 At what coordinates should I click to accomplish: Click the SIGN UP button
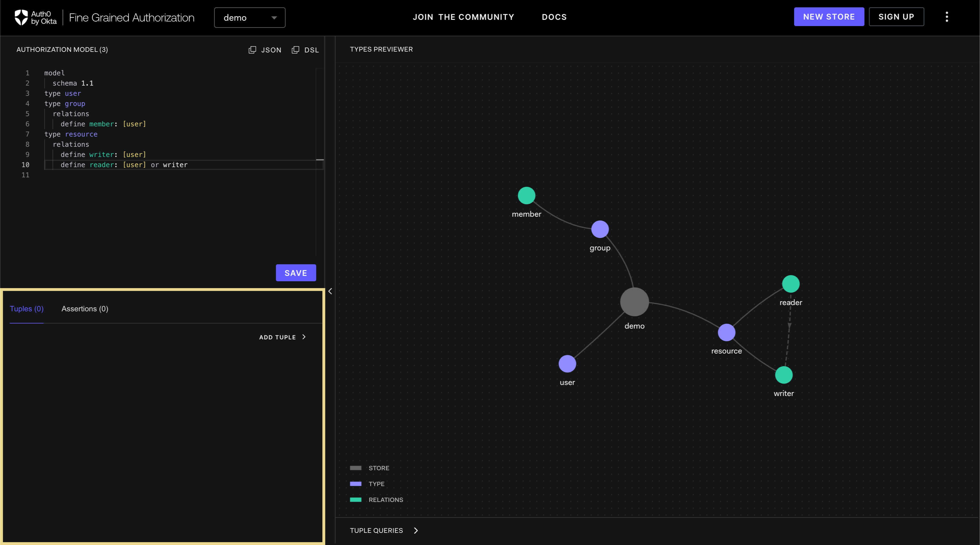pos(896,17)
